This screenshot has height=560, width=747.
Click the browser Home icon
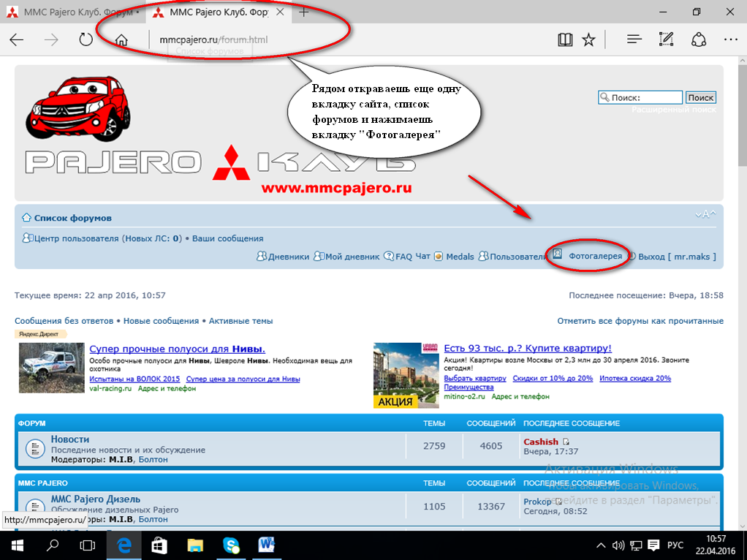tap(123, 40)
